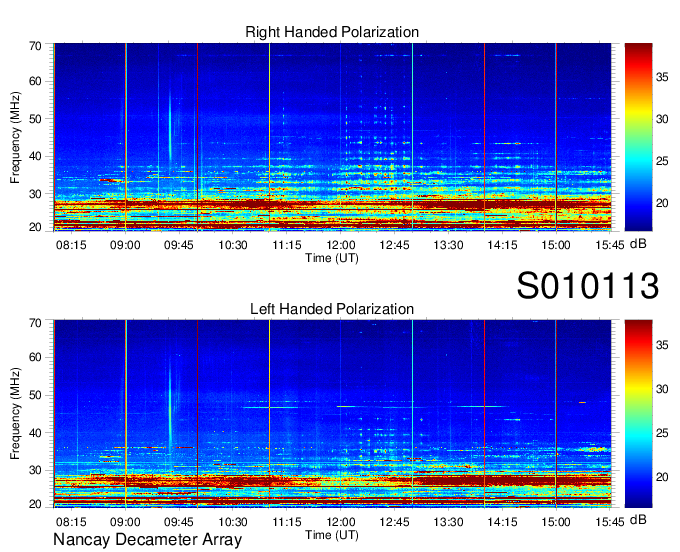Click 14:15 time tick on Left Handed plot
This screenshot has height=552, width=680.
502,522
